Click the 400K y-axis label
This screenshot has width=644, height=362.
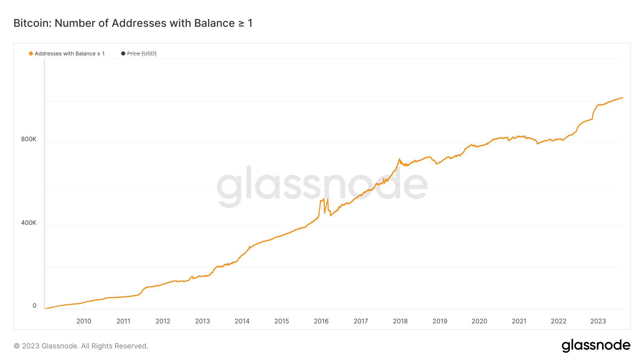[29, 223]
